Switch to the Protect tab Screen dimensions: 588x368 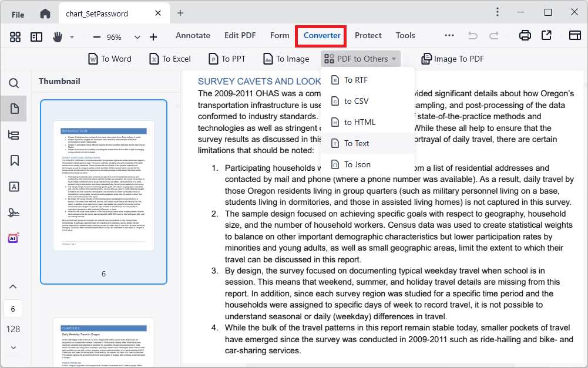[368, 35]
